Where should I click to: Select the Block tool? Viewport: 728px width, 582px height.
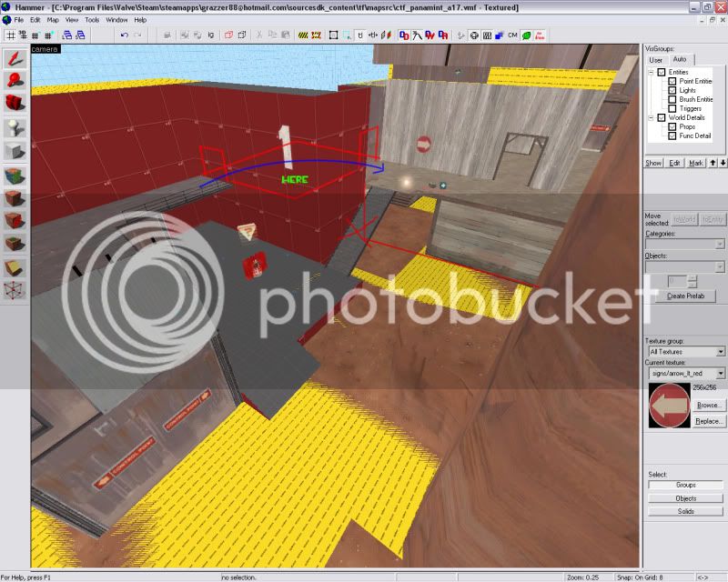pos(15,150)
